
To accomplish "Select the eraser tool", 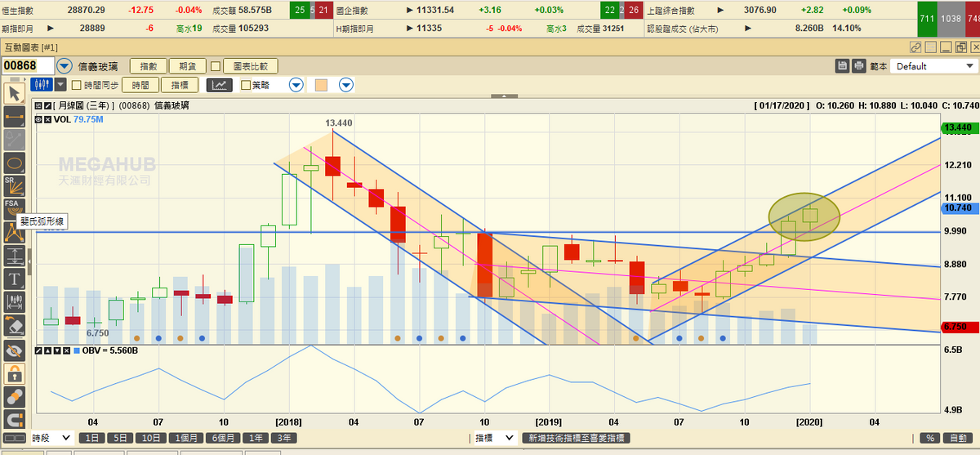I will (x=14, y=326).
